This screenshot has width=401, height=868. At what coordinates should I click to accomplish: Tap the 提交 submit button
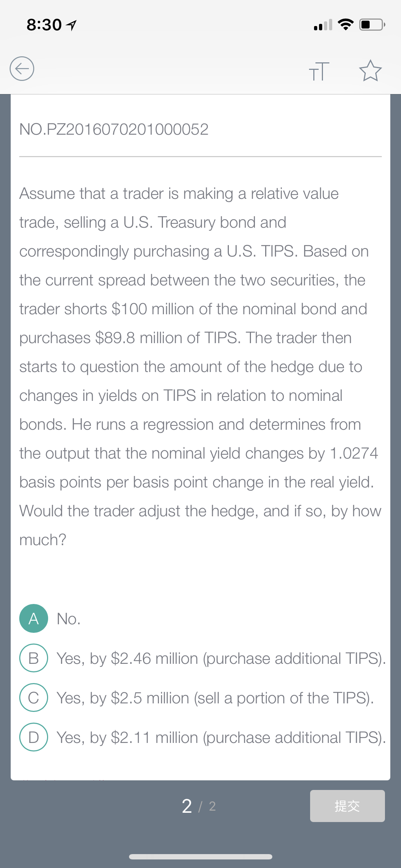347,806
